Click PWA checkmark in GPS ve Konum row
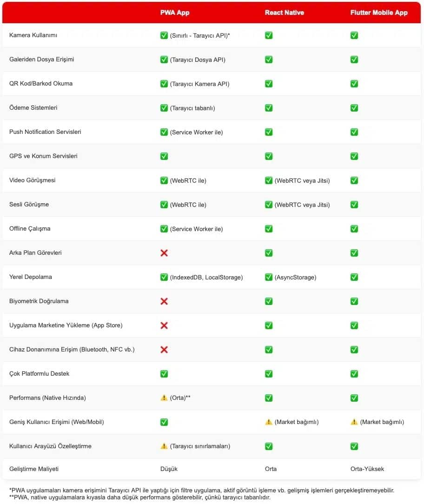This screenshot has height=504, width=424. pos(164,156)
